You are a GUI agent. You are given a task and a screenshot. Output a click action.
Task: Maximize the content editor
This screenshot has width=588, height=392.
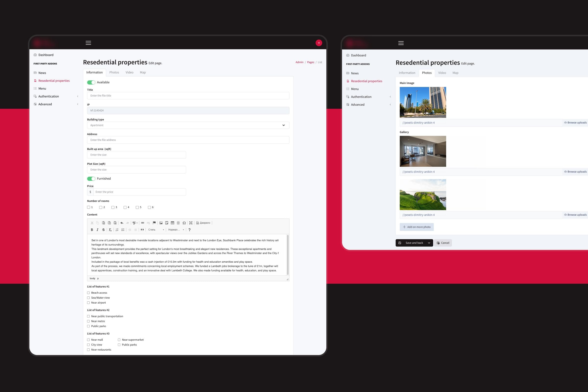tap(191, 223)
